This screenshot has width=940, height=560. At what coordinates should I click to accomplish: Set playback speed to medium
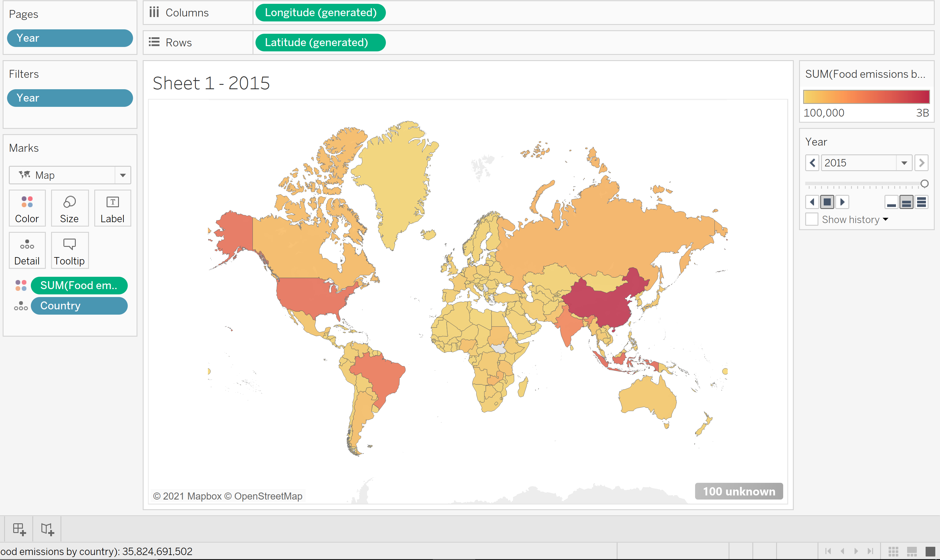coord(907,202)
